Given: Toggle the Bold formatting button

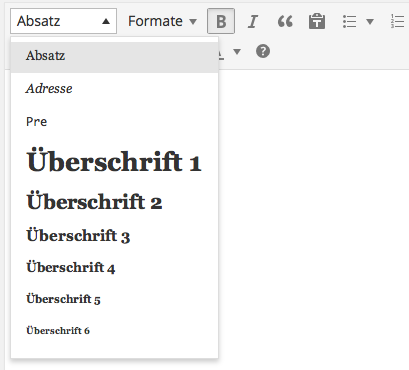Looking at the screenshot, I should pyautogui.click(x=221, y=21).
